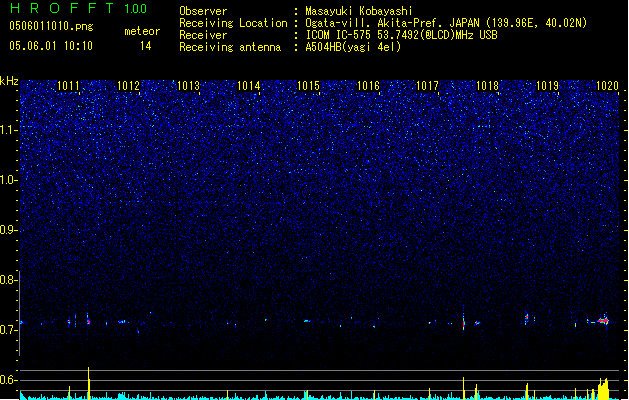This screenshot has width=629, height=400.
Task: Click the wide yellow power block under 1020
Action: click(x=603, y=389)
